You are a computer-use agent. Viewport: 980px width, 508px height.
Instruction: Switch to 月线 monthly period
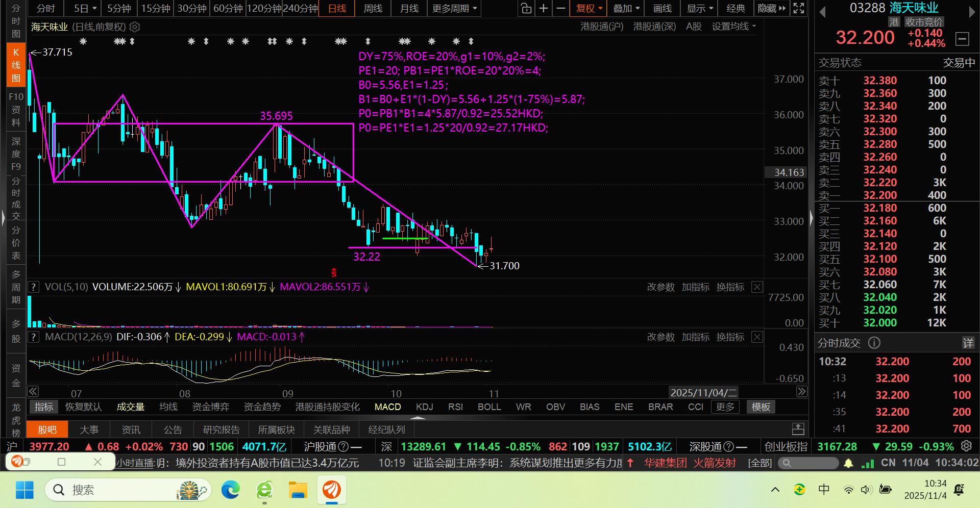[x=409, y=9]
